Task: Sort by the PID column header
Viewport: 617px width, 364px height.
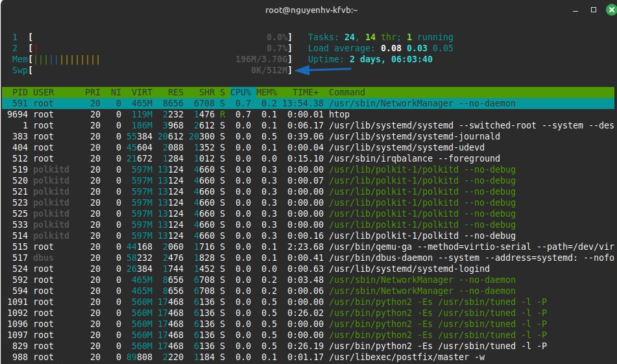Action: pyautogui.click(x=19, y=93)
